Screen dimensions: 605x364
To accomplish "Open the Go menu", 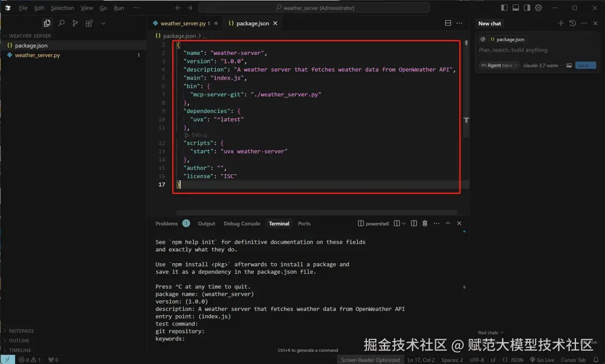I will click(x=104, y=8).
